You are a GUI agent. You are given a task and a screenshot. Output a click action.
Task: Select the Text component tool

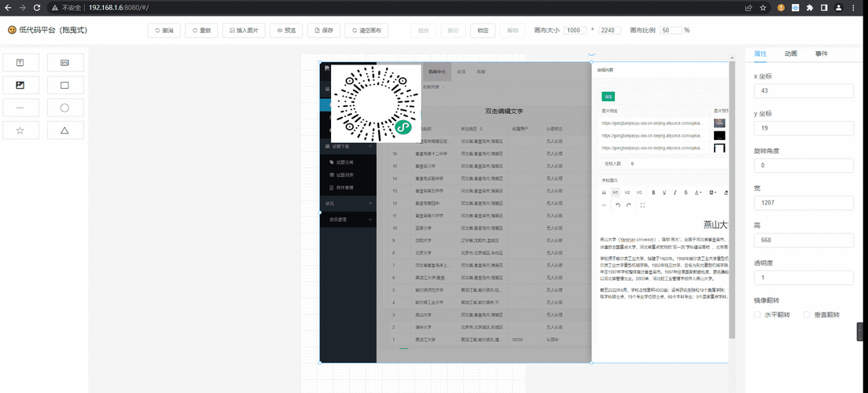coord(20,63)
